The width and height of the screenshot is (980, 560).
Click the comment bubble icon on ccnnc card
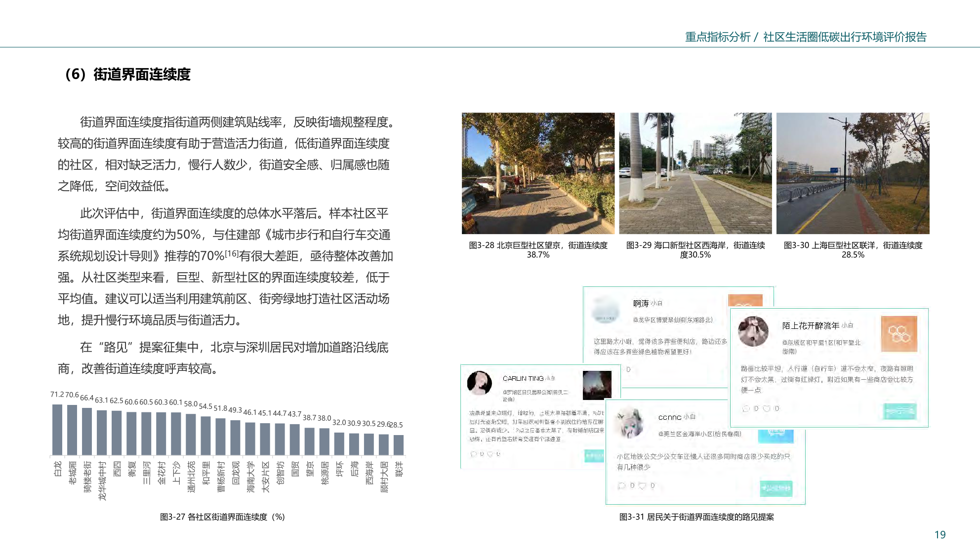pos(621,486)
